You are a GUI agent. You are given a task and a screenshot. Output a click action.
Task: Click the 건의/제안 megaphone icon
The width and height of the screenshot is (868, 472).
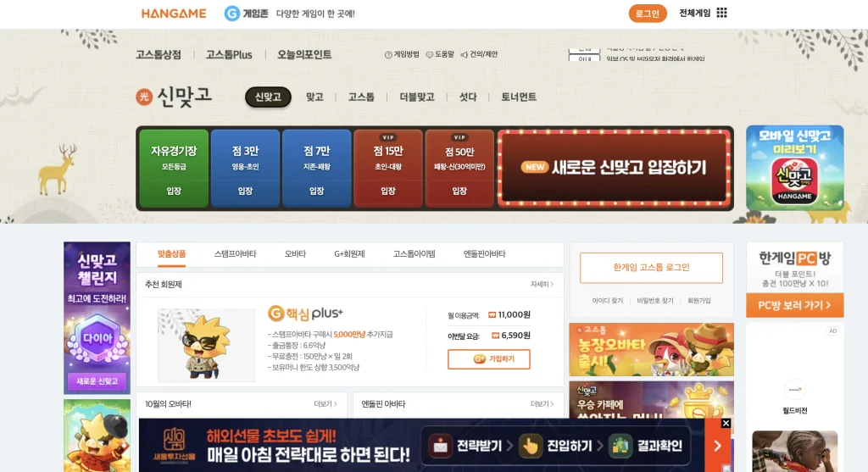coord(465,54)
